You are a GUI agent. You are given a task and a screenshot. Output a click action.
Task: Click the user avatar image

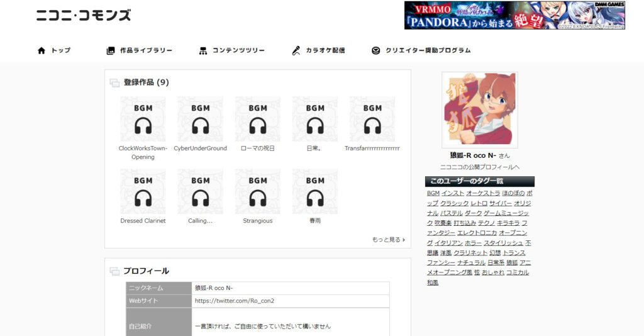tap(480, 109)
